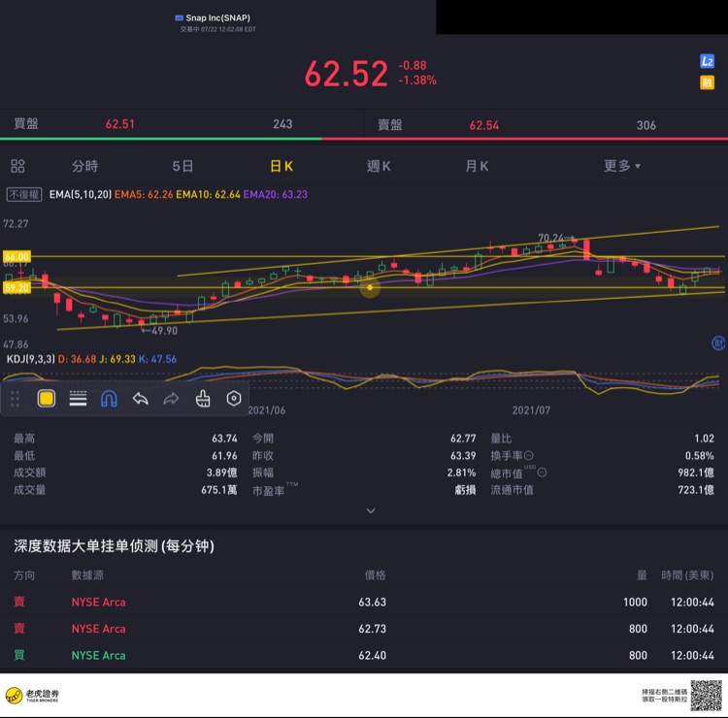Select the 66.00 horizontal line label
This screenshot has width=728, height=718.
(17, 257)
